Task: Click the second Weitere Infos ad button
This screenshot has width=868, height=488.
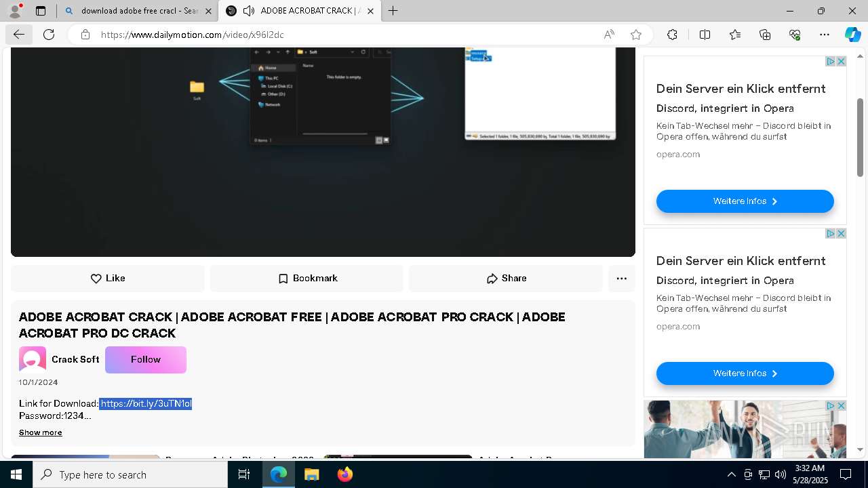Action: click(745, 373)
